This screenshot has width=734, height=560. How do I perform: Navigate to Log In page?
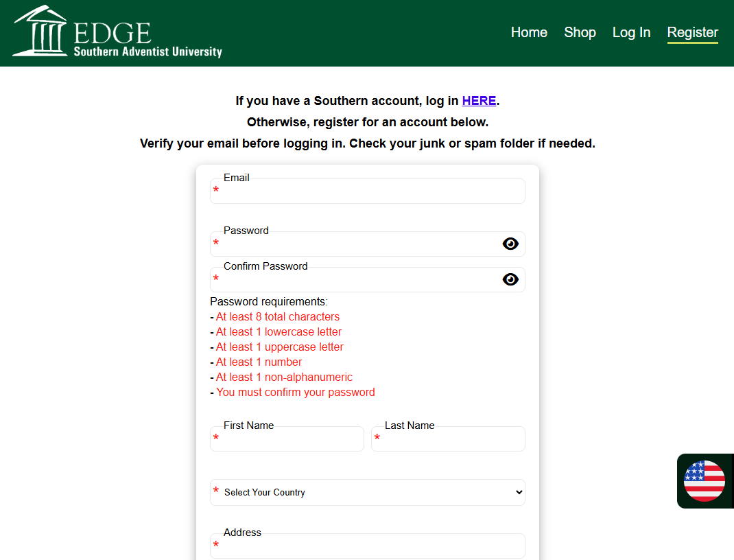pos(631,32)
